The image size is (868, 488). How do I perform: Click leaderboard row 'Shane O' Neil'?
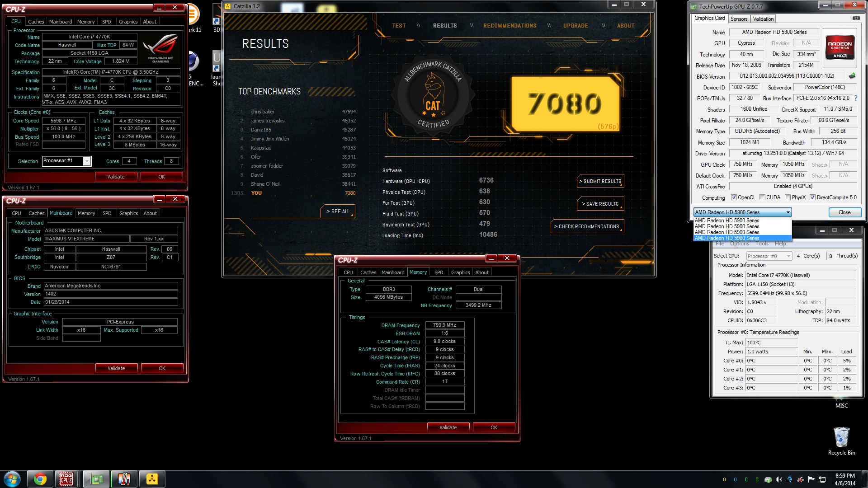[x=298, y=184]
